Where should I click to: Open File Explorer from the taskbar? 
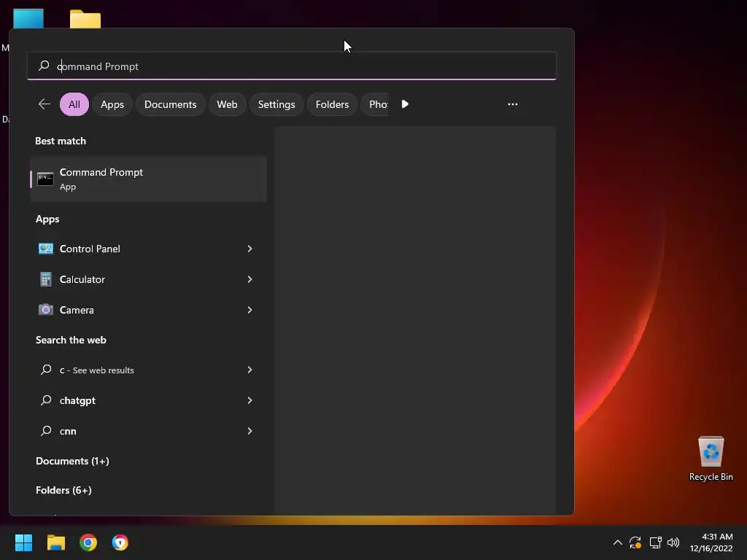(55, 542)
